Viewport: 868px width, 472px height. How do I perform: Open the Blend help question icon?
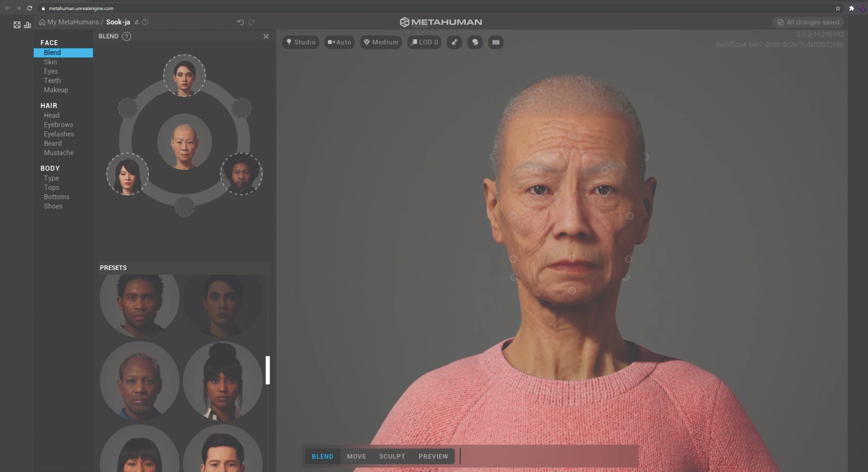coord(127,36)
